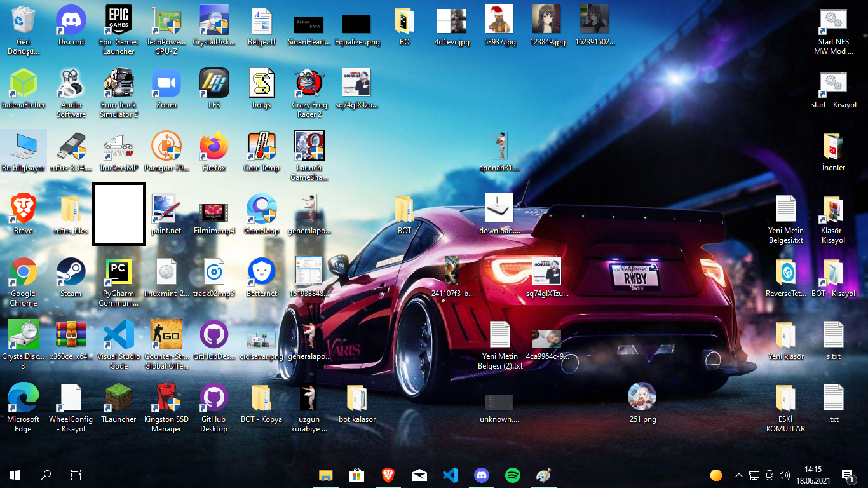Screen dimensions: 868x488
Task: Select the Euro Truck Simulator 2 icon
Action: coord(119,93)
